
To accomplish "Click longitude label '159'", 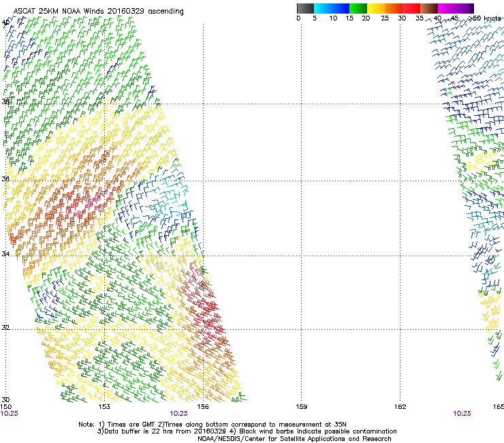I will [x=301, y=407].
